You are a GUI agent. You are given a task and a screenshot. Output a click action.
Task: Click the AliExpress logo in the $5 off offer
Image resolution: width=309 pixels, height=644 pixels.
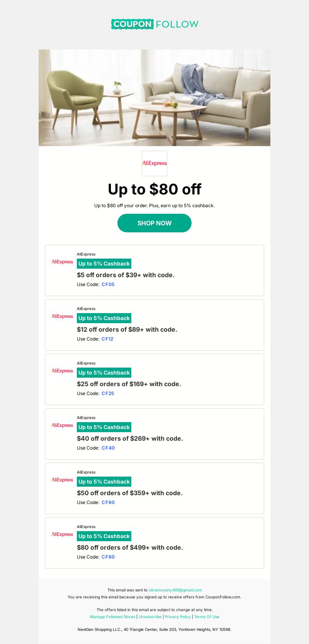(x=62, y=262)
